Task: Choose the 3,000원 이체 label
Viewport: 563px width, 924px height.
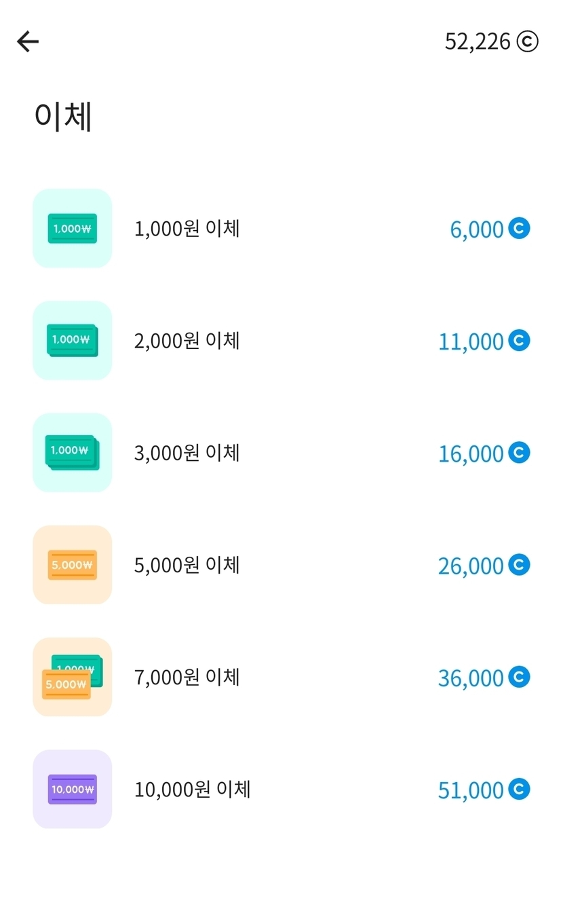Action: click(x=187, y=453)
